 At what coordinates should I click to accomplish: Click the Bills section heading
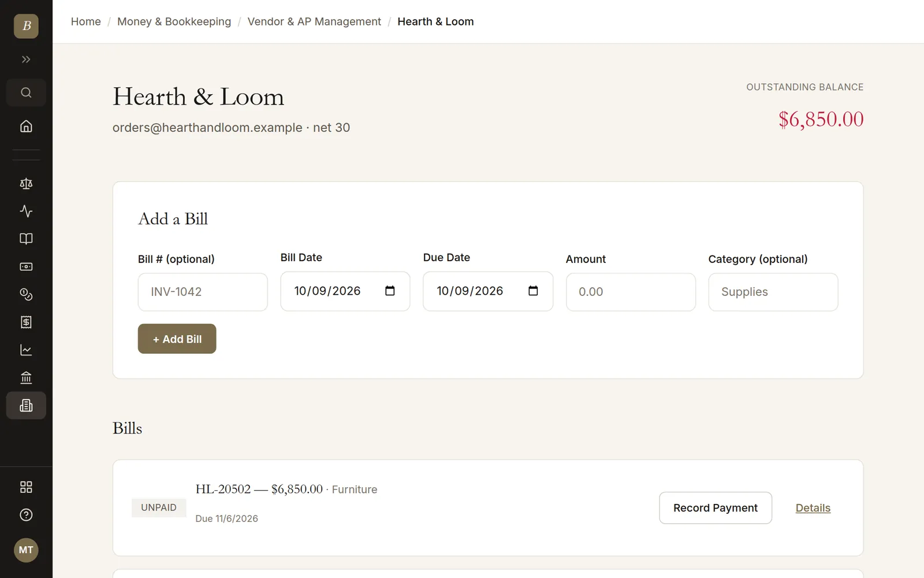[127, 428]
